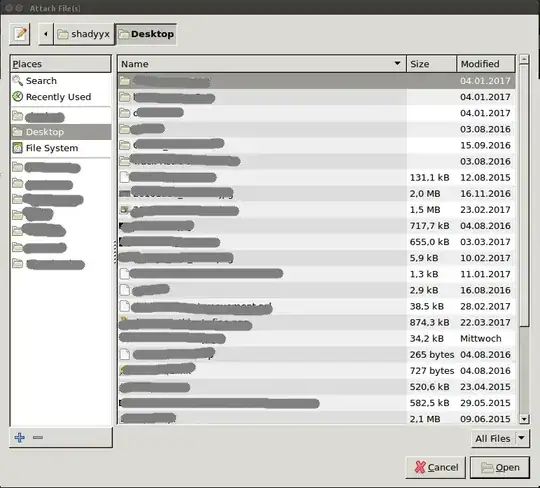540x488 pixels.
Task: Select the file sized 265 bytes
Action: coord(316,355)
